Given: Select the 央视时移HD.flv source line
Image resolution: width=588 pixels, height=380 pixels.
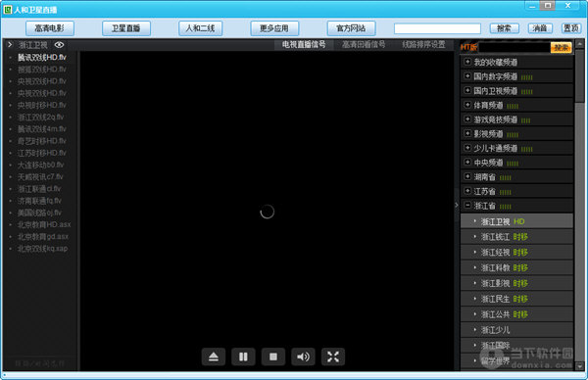Looking at the screenshot, I should [x=42, y=105].
